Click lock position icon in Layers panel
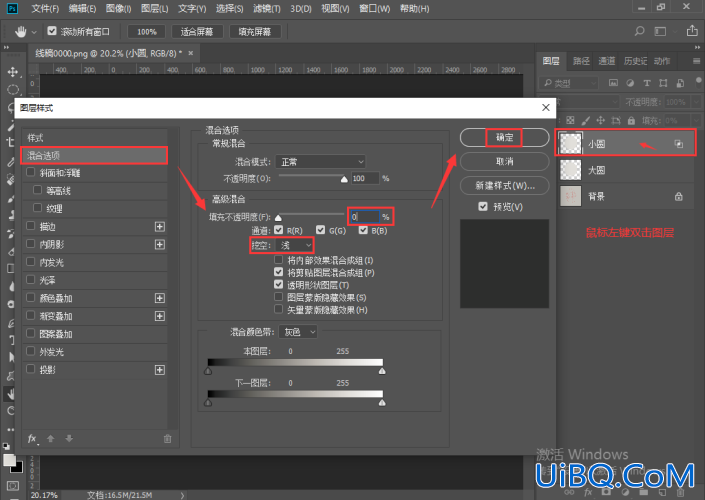 coord(601,120)
